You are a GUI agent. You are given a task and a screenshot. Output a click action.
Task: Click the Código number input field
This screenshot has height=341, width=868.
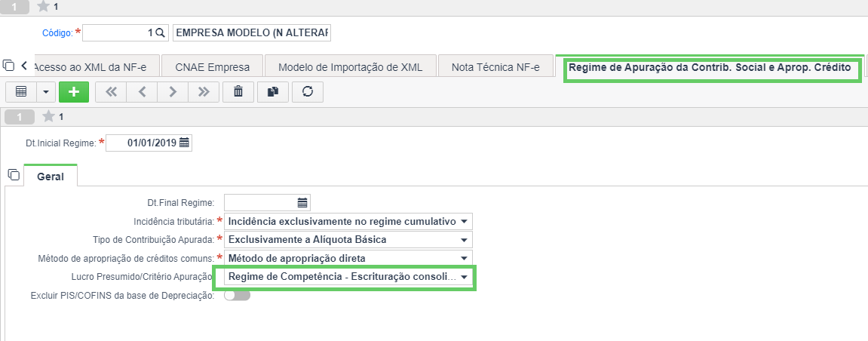pos(124,33)
